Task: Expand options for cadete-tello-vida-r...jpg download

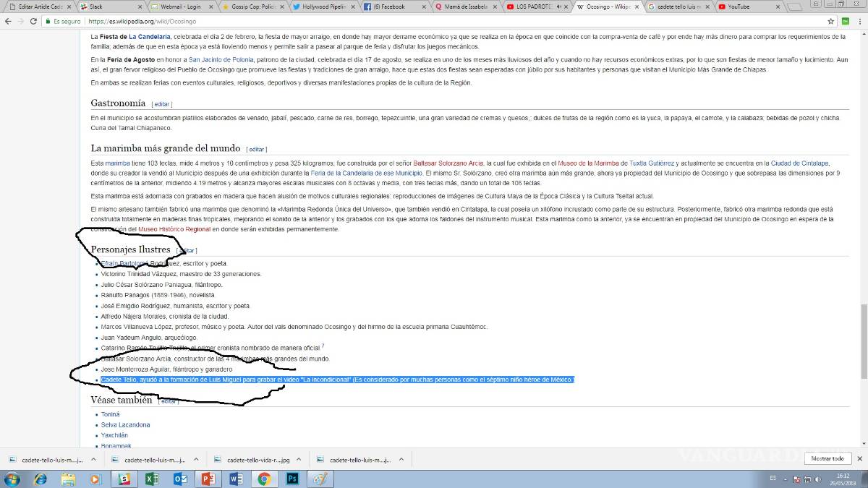Action: [x=298, y=459]
